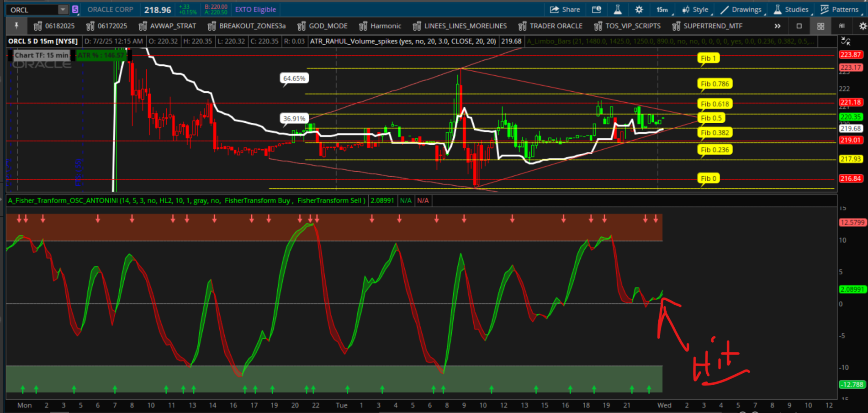This screenshot has width=868, height=413.
Task: Expand more study sets with double chevron
Action: click(x=778, y=26)
